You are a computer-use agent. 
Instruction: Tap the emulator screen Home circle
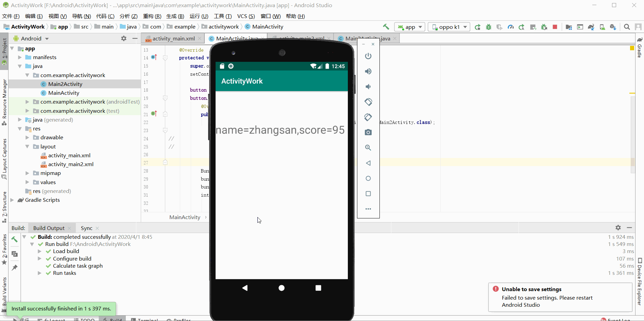click(x=282, y=288)
